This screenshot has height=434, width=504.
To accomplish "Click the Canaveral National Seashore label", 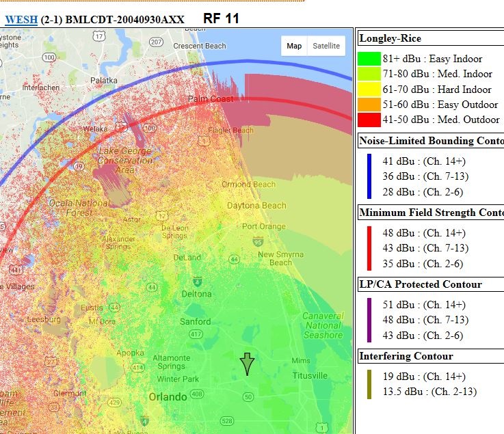I will pyautogui.click(x=323, y=326).
